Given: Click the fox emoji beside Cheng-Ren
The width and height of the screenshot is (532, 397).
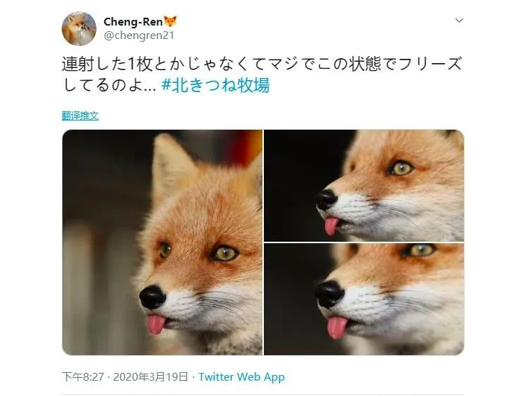Looking at the screenshot, I should (170, 21).
